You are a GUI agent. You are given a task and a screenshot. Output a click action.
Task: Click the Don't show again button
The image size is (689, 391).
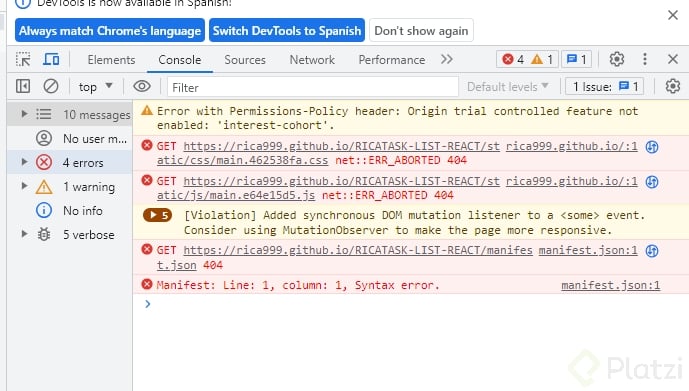point(421,30)
